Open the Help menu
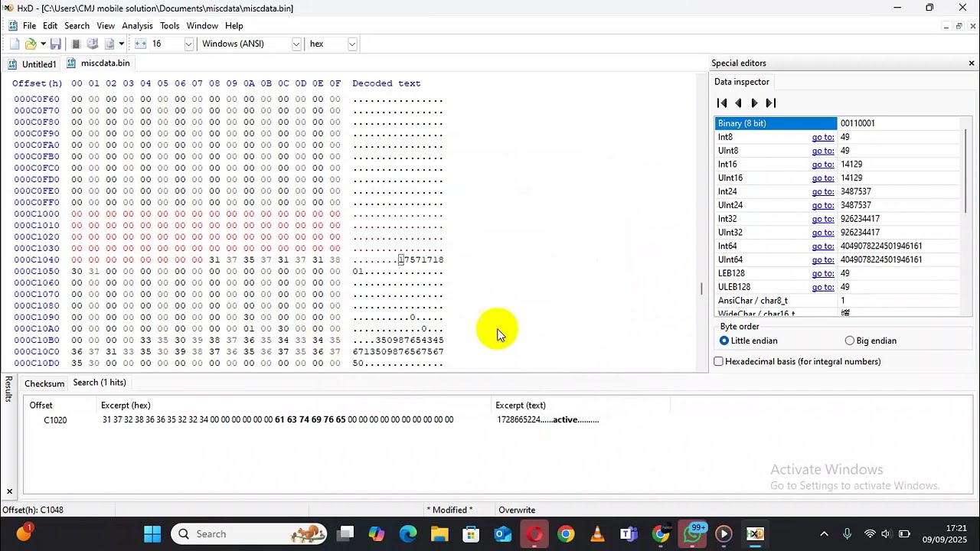 234,26
